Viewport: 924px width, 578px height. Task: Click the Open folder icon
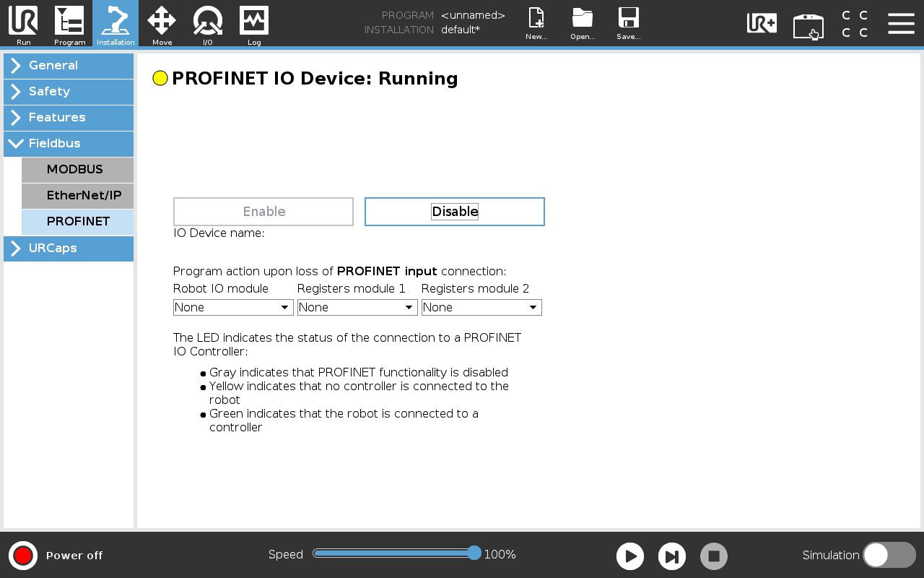click(583, 24)
